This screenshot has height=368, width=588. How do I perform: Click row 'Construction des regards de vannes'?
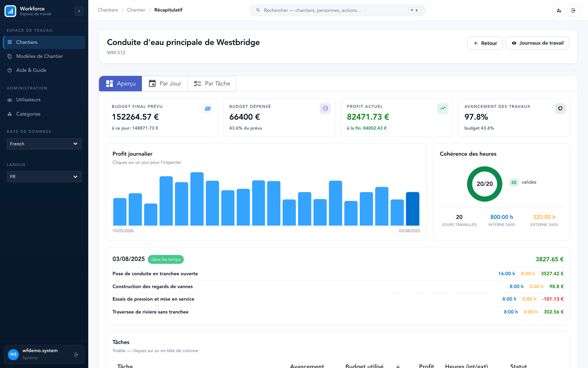pos(338,287)
